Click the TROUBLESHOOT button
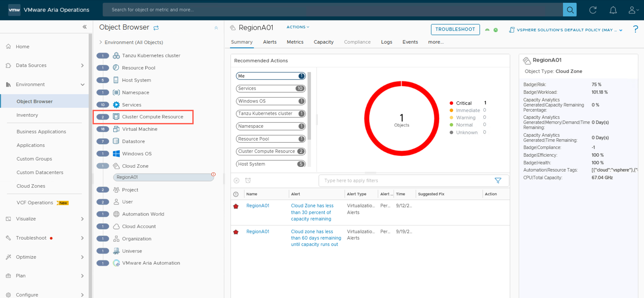Viewport: 644px width, 298px height. click(x=455, y=29)
